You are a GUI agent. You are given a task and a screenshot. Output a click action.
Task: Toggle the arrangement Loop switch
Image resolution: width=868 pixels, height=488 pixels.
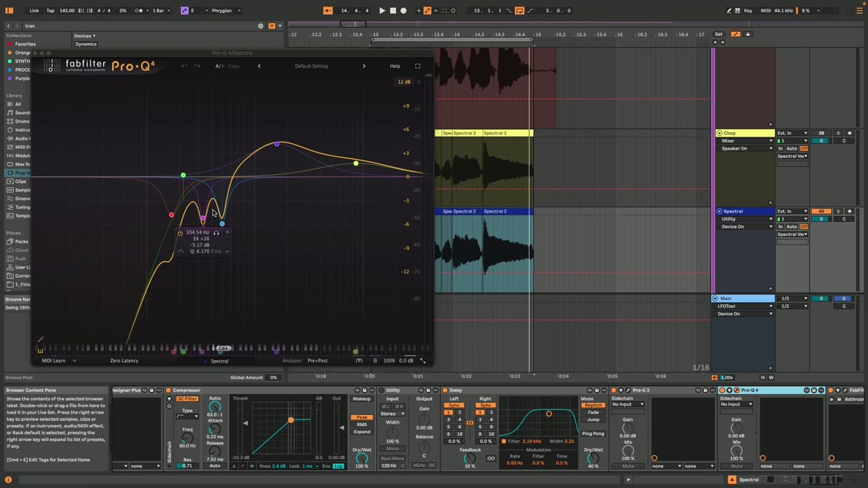[519, 11]
